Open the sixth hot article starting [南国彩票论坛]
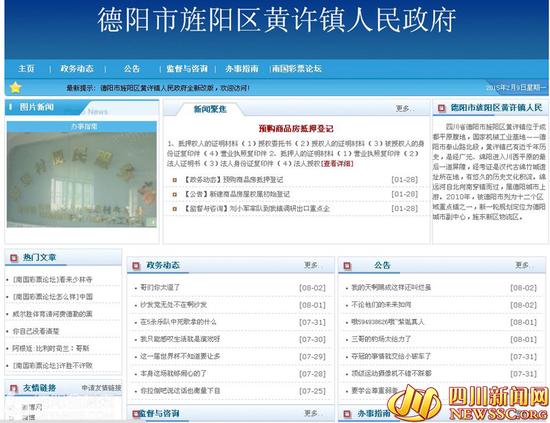Screen dimensions: 550x423 [53, 365]
